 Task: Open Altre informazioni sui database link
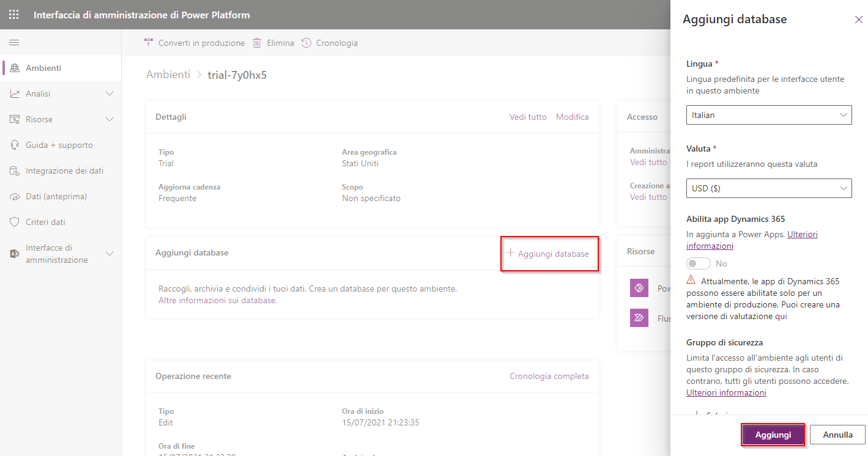coord(218,300)
